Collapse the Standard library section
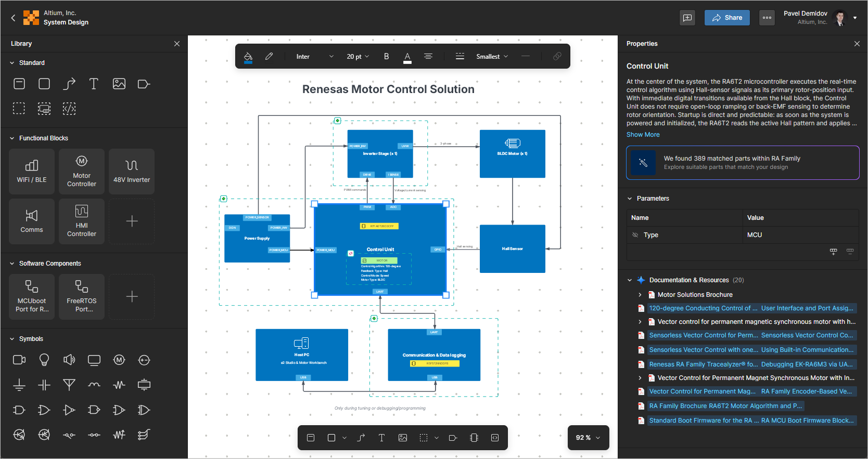 (12, 63)
